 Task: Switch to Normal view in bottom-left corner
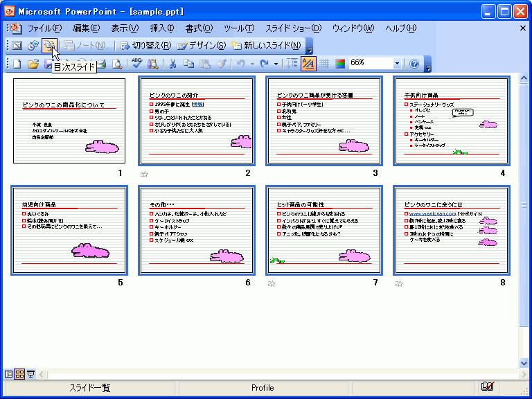click(9, 374)
